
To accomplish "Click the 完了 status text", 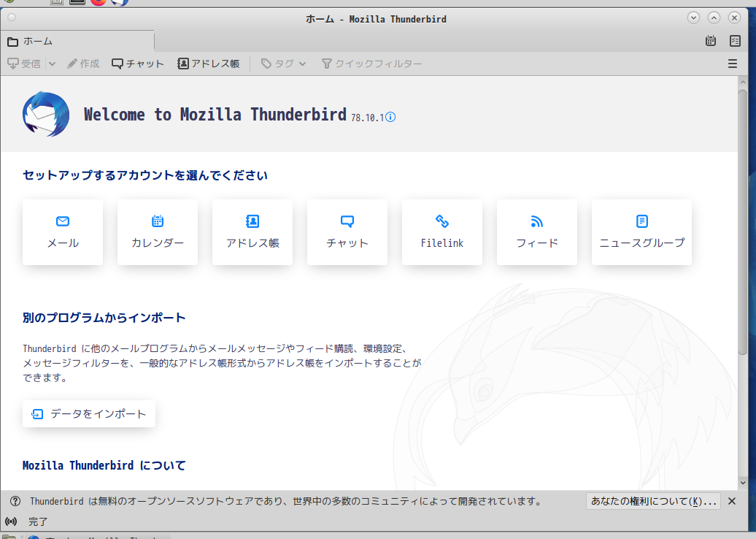I will tap(38, 521).
